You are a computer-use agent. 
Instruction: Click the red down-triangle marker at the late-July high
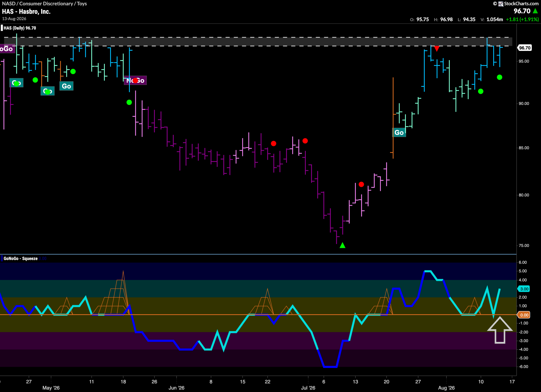pos(437,49)
